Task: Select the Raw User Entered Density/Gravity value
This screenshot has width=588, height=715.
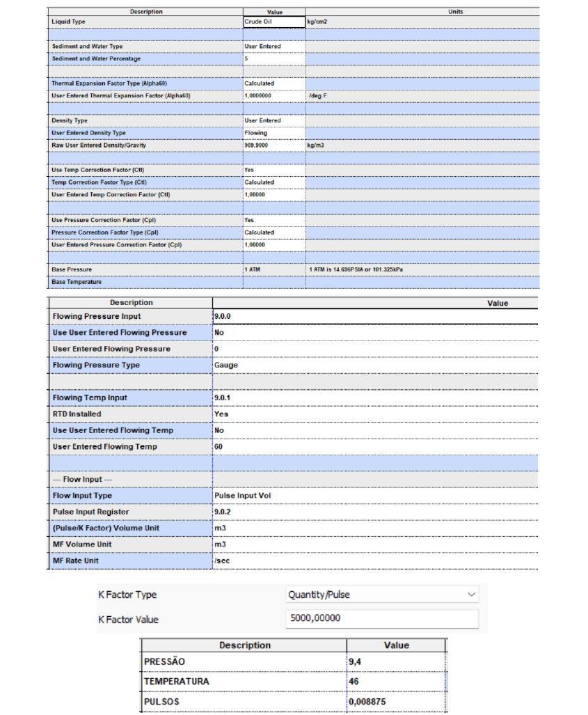Action: point(274,146)
